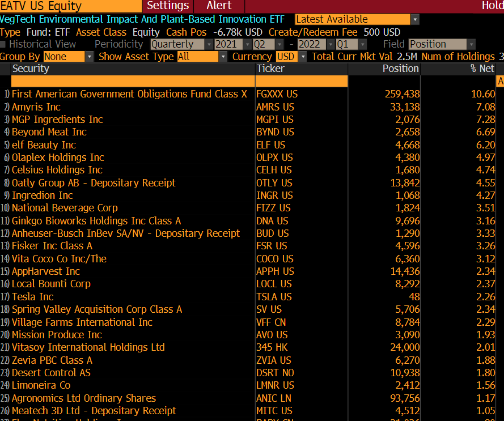Toggle the Historical View checkbox
Screen dimensions: 504x421
pyautogui.click(x=3, y=44)
